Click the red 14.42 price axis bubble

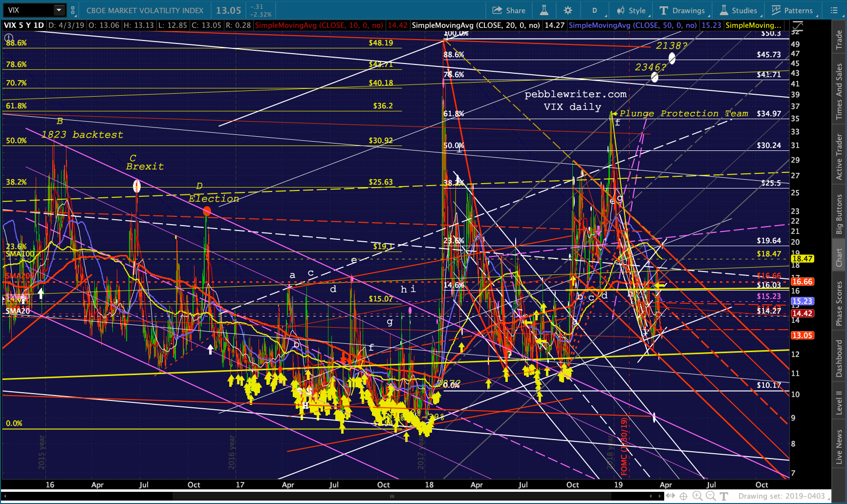[x=802, y=314]
